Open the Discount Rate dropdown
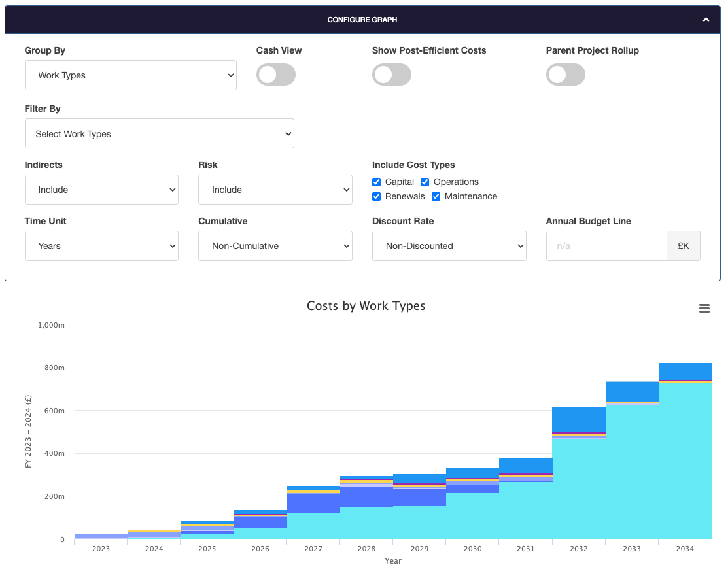The width and height of the screenshot is (728, 565). pyautogui.click(x=449, y=246)
